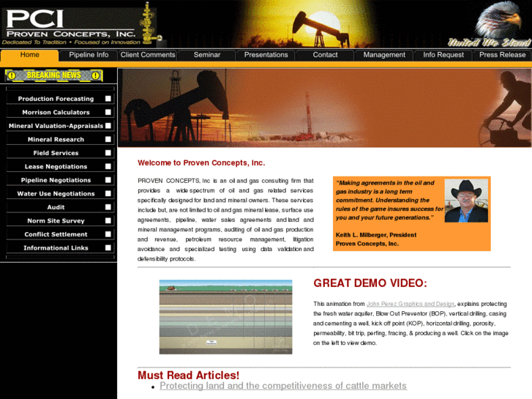This screenshot has width=532, height=399.
Task: Click white square beside Water Use Negotiations
Action: click(x=108, y=193)
